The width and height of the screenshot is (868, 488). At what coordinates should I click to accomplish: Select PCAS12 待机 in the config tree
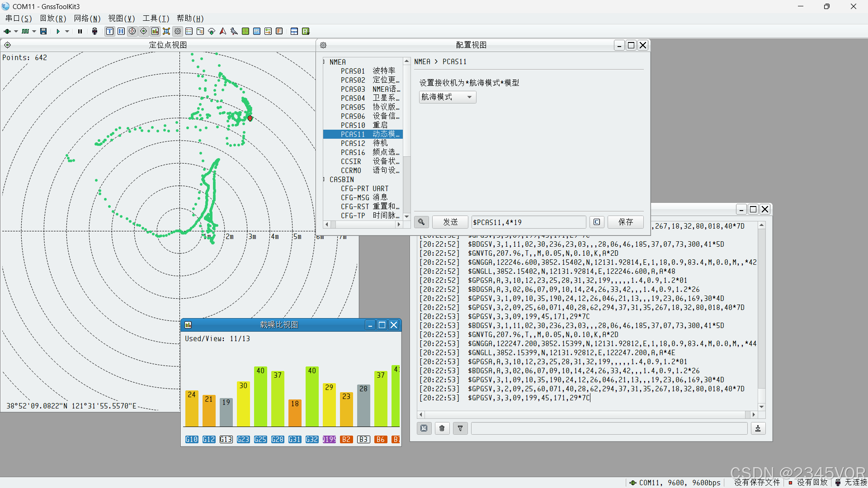364,143
